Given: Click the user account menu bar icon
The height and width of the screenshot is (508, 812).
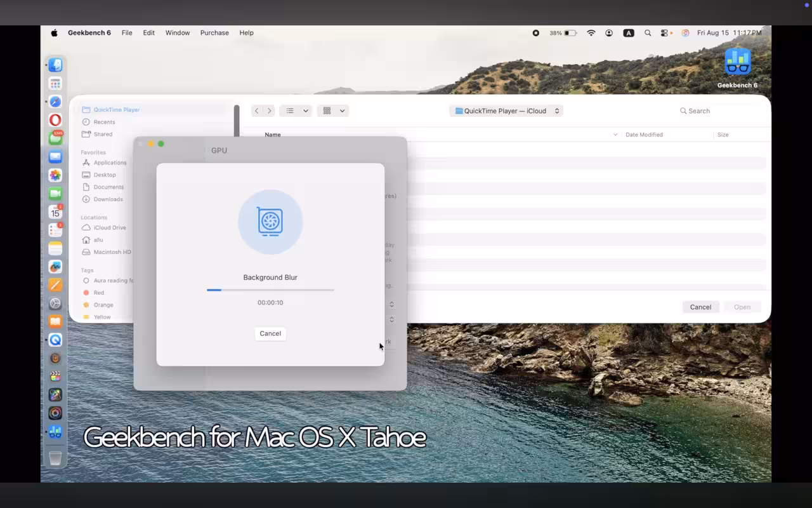Looking at the screenshot, I should [609, 33].
